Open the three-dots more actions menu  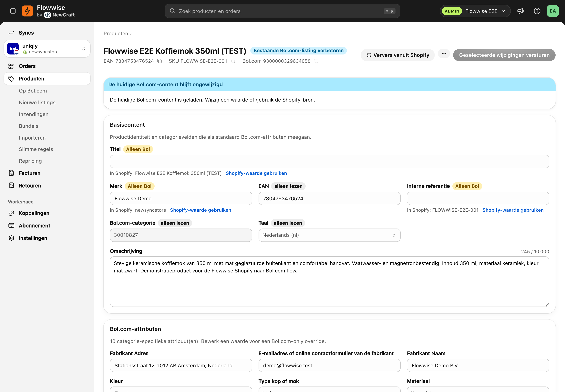click(x=444, y=54)
